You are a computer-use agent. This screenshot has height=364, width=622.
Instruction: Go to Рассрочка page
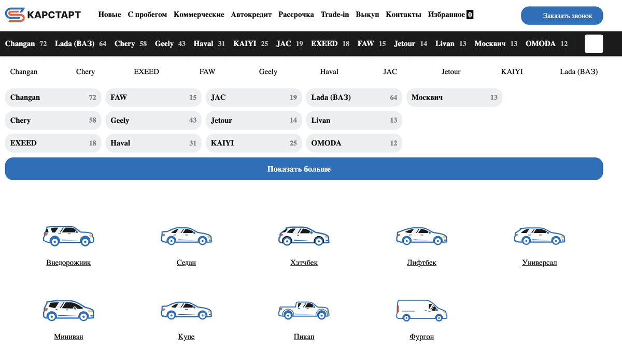(x=296, y=14)
